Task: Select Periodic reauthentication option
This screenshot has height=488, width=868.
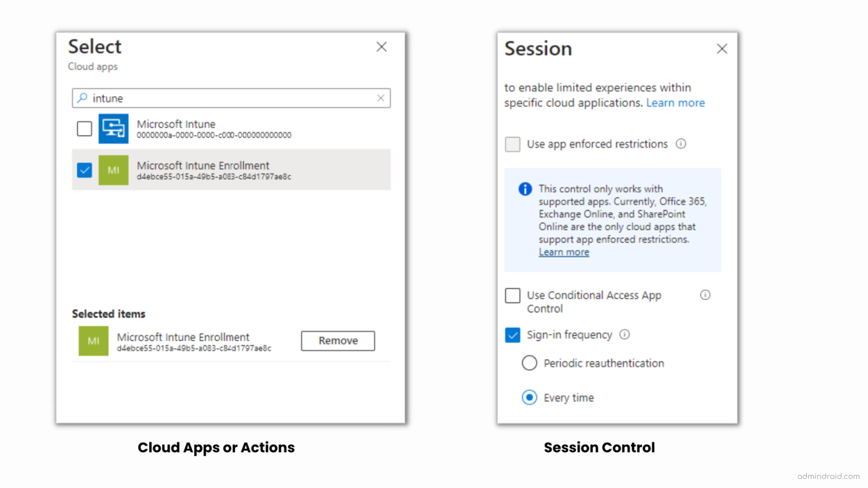Action: point(529,363)
